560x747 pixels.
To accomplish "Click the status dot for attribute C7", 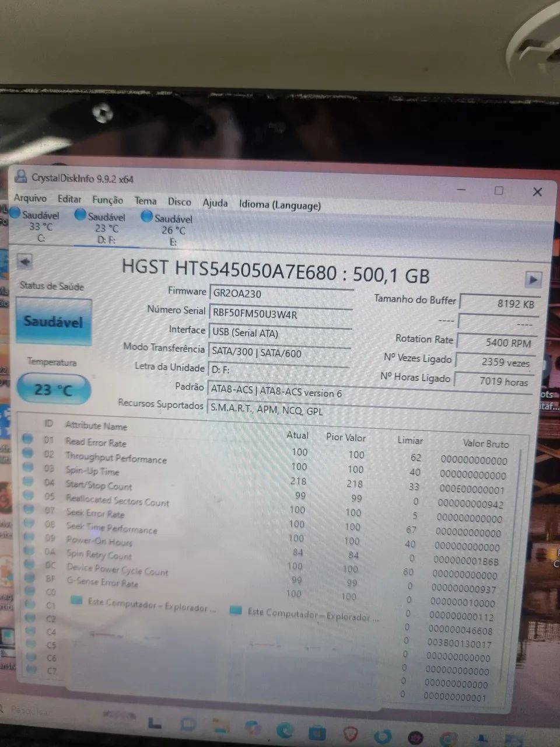I will coord(31,670).
